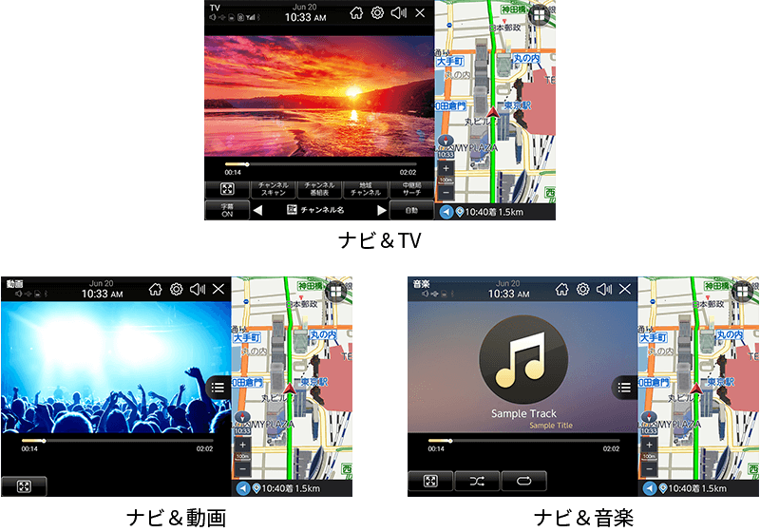Tap the blue navigation arrow under the TV map
This screenshot has height=532, width=760.
[446, 212]
